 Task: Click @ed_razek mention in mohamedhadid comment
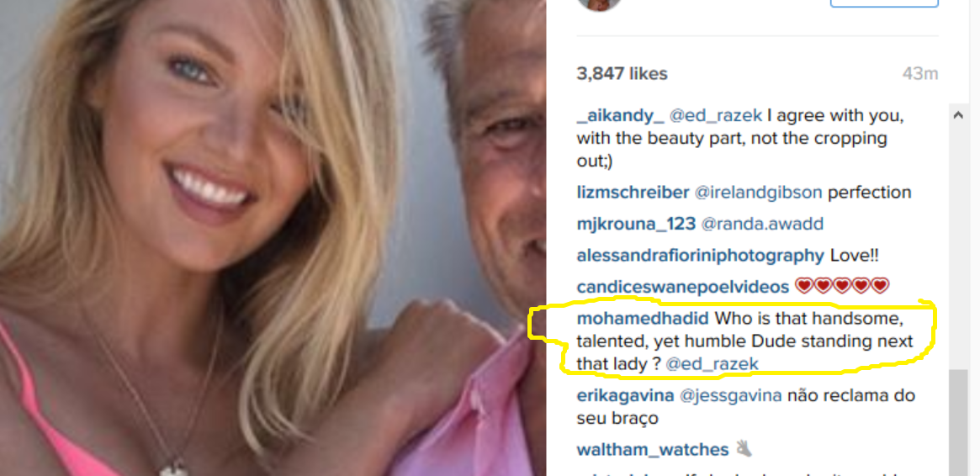[712, 363]
